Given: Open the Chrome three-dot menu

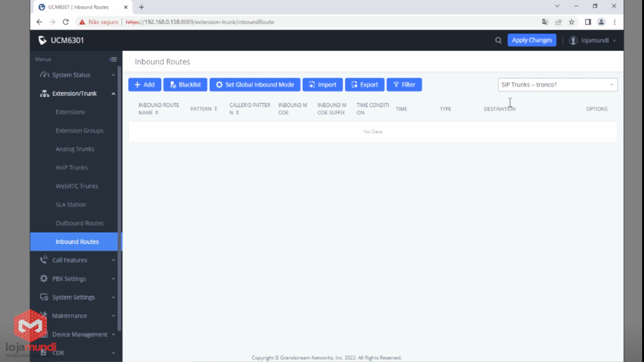Looking at the screenshot, I should click(614, 22).
